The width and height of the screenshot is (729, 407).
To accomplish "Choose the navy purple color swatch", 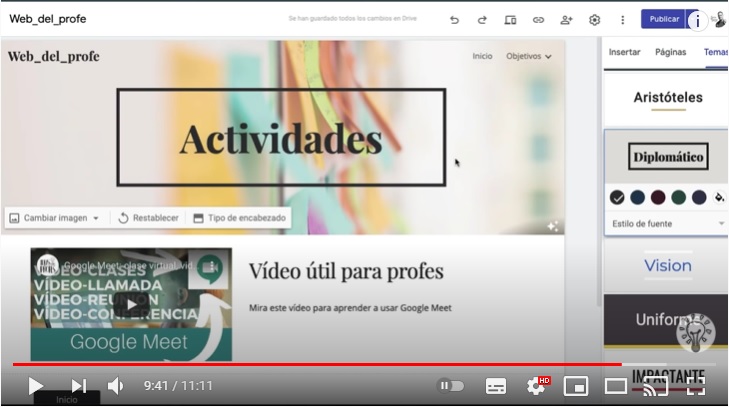I will [699, 198].
